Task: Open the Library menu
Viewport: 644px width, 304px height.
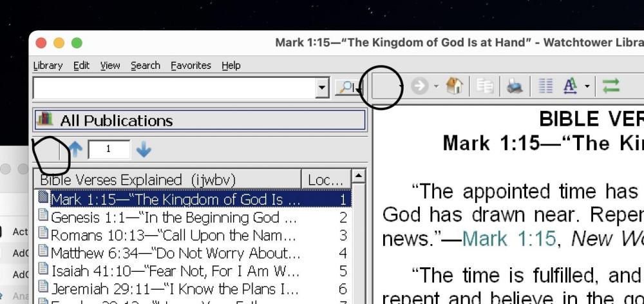Action: (48, 65)
